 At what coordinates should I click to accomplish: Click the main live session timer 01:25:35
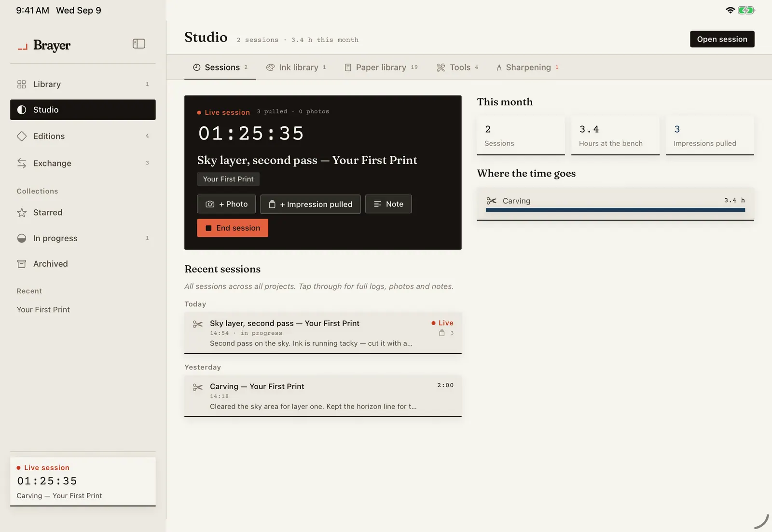251,134
